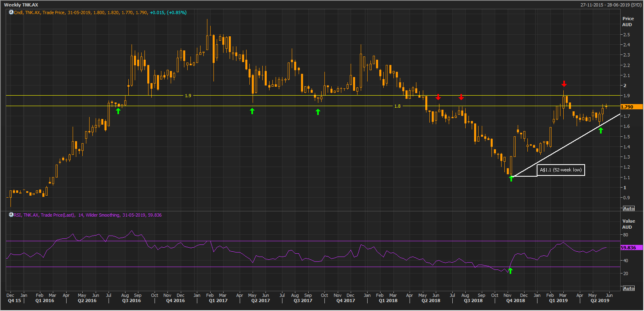Click the Weekly TNK.AX chart title
Viewport: 644px width, 311px height.
click(x=21, y=5)
